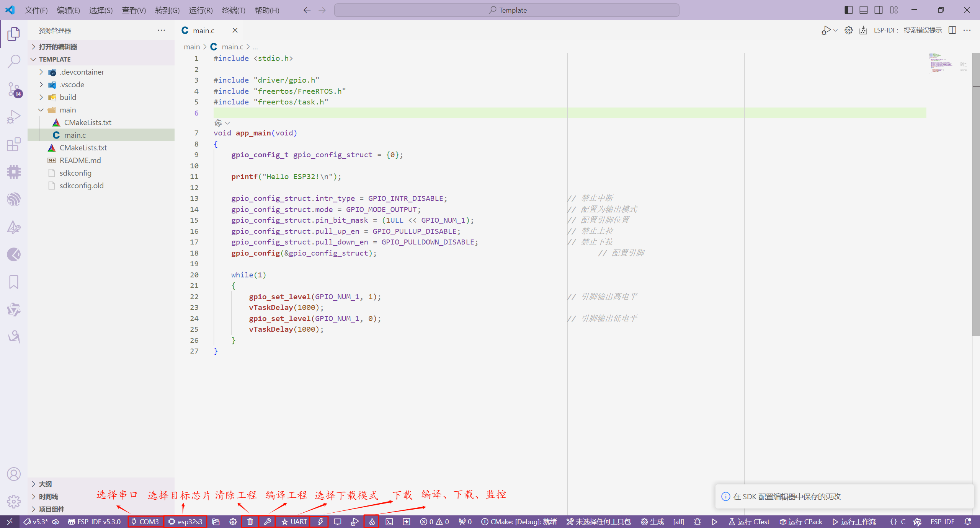Open the Source Control view with badge 14
Viewport: 980px width, 528px height.
tap(14, 89)
